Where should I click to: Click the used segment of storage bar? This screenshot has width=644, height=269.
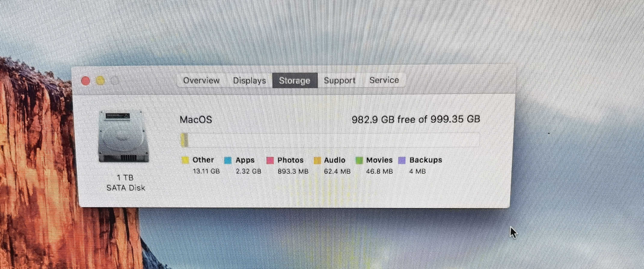tap(184, 140)
